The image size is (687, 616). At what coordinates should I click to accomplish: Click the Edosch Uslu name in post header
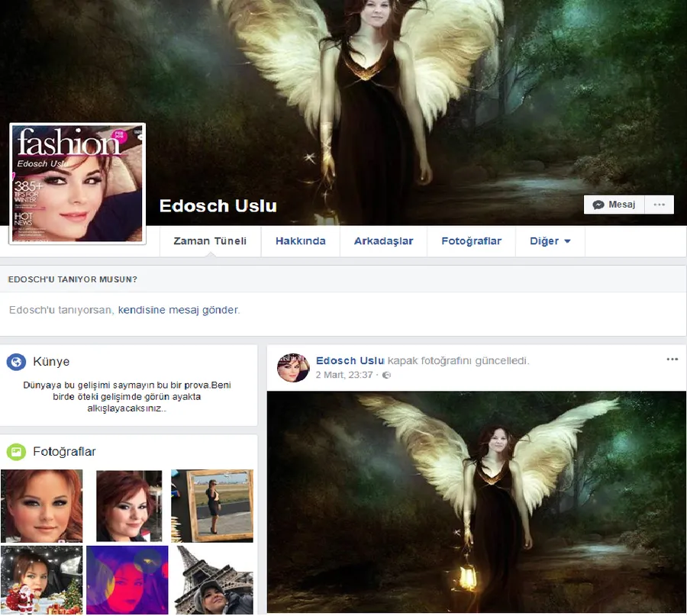point(350,360)
